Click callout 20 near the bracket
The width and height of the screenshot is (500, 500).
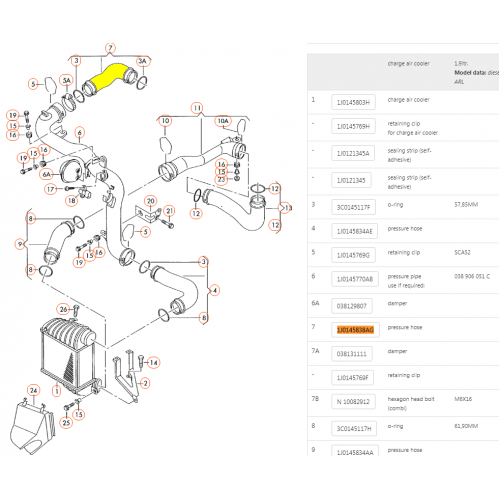pos(151,201)
